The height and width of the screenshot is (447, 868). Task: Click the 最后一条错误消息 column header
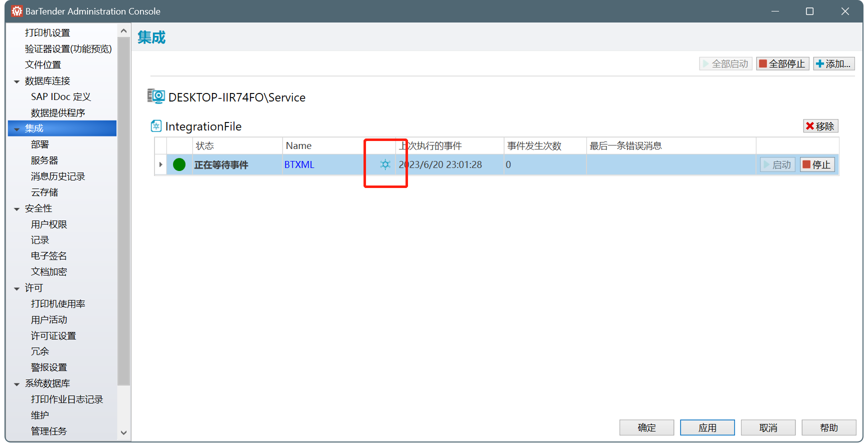(x=671, y=145)
